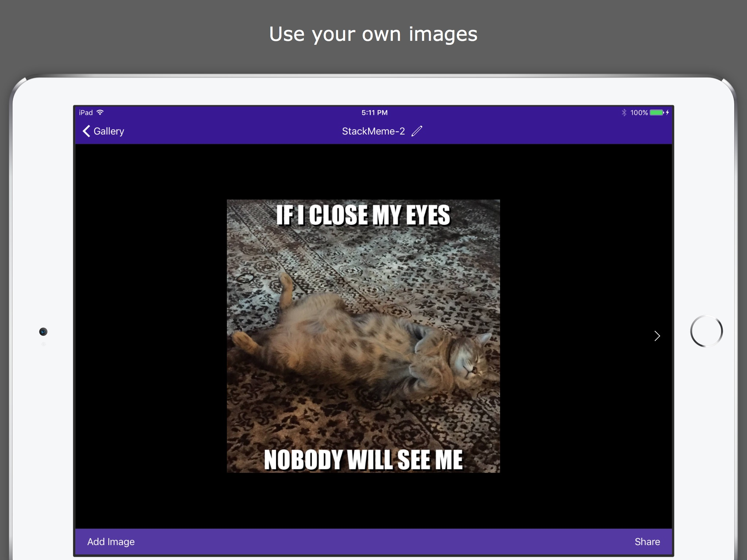The height and width of the screenshot is (560, 747).
Task: Tap Share to export the meme
Action: point(647,542)
